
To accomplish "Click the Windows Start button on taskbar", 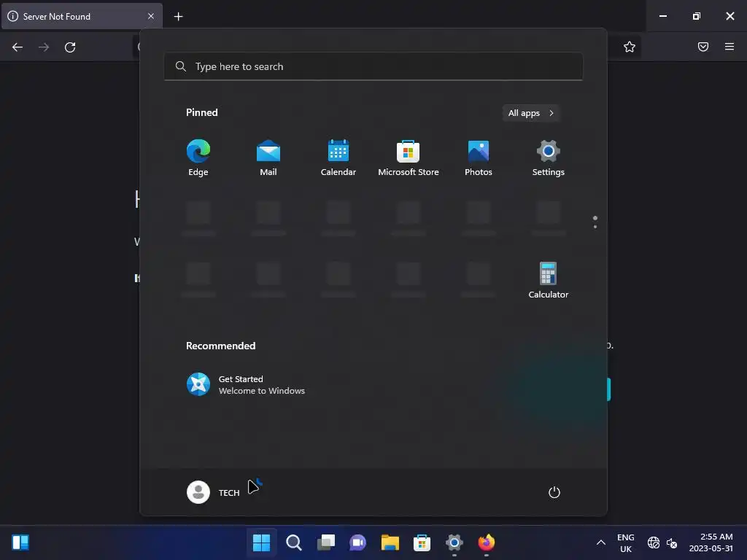I will point(262,542).
